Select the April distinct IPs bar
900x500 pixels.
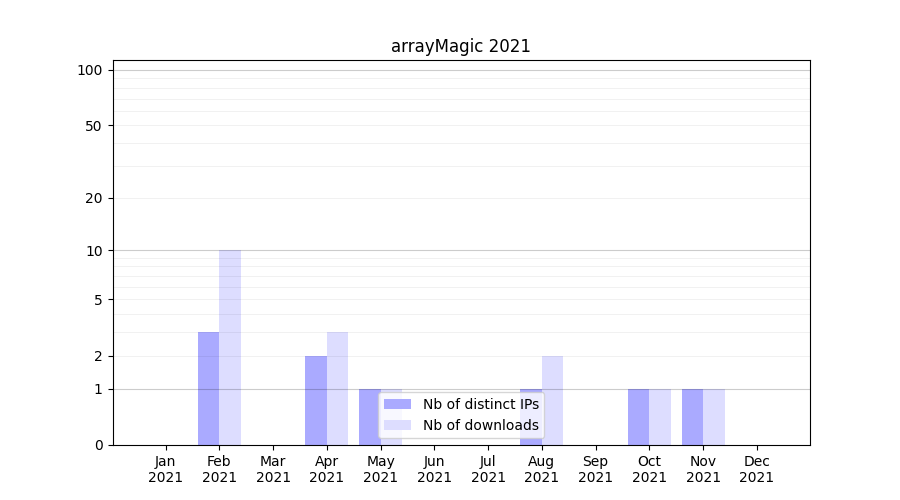tap(316, 400)
